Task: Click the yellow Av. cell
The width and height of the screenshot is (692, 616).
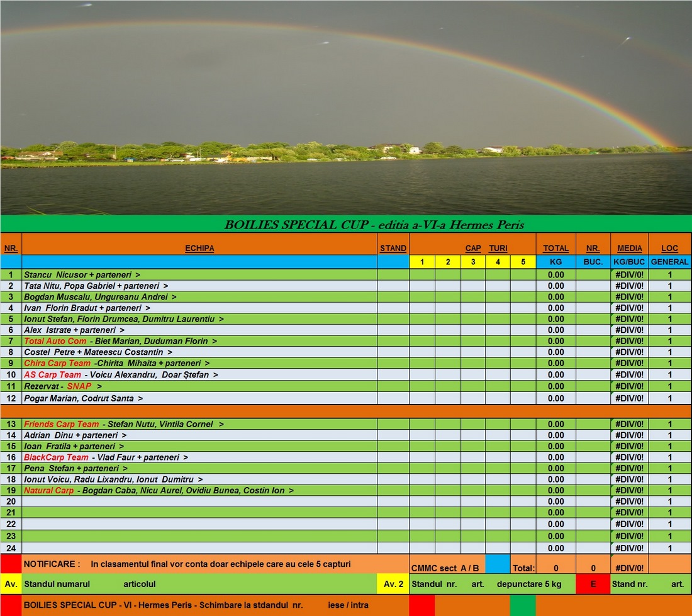Action: click(x=11, y=584)
